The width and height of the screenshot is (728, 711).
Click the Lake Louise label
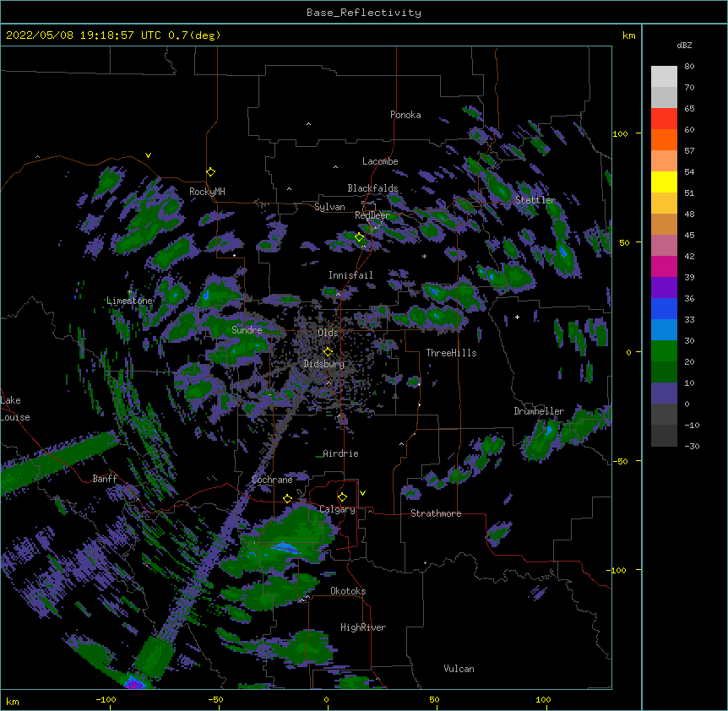click(14, 409)
